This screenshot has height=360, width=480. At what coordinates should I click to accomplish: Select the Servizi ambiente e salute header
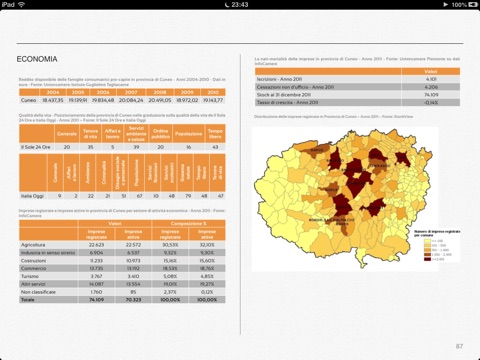pos(136,134)
